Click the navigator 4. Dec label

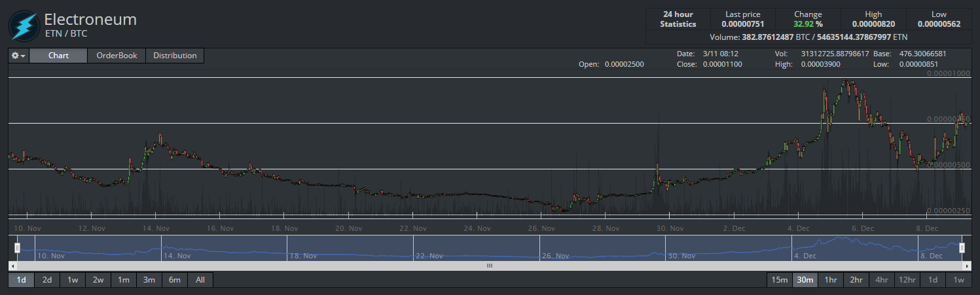click(807, 256)
